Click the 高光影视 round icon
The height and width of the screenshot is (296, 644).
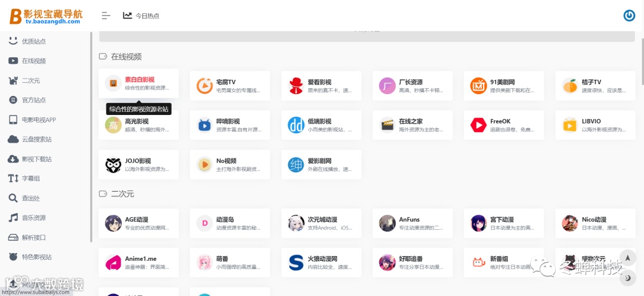click(x=113, y=125)
